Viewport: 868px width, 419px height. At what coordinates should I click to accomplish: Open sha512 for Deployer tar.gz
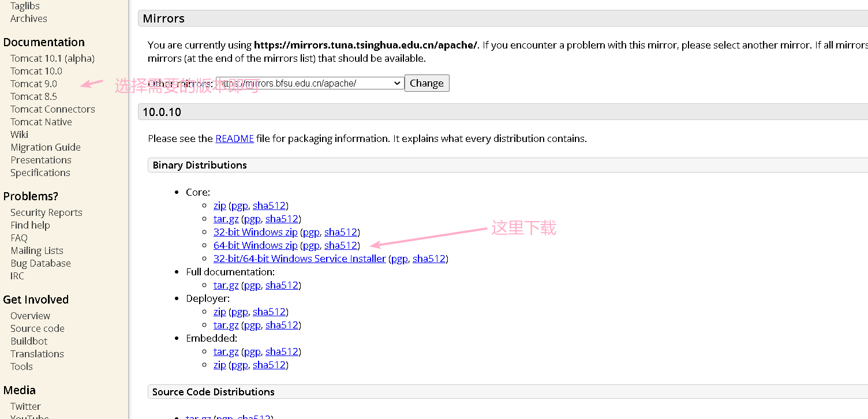coord(282,325)
